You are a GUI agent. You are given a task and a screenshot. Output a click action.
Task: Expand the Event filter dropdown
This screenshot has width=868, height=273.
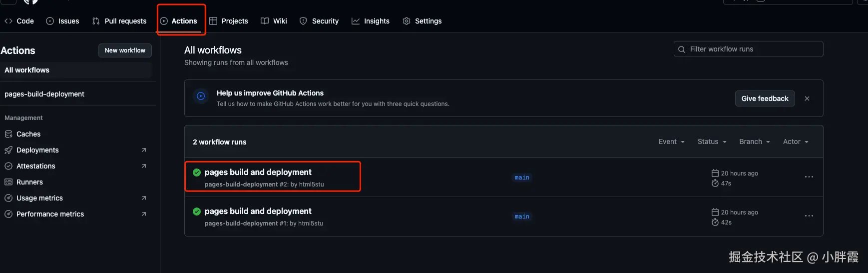(671, 142)
